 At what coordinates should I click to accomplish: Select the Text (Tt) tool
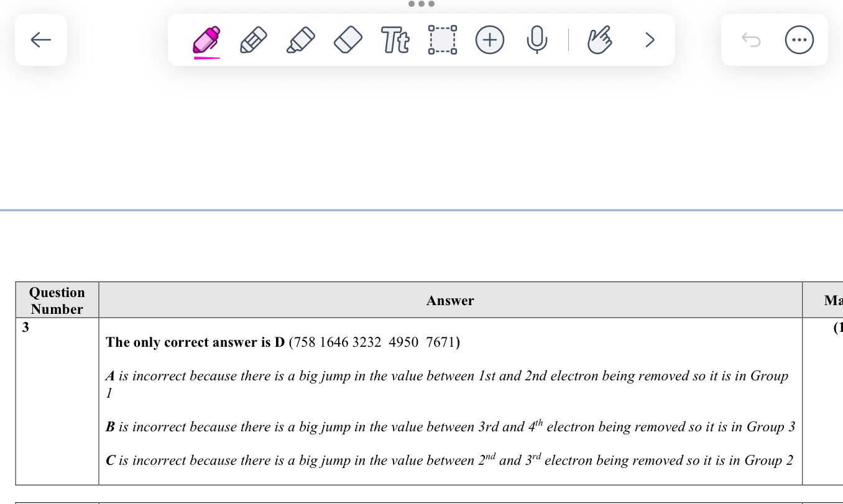coord(395,40)
